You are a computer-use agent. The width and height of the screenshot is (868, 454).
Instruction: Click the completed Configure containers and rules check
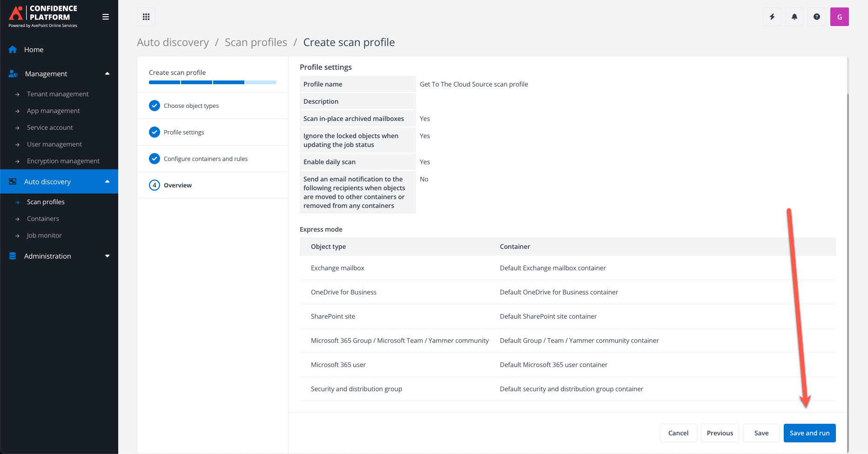(x=155, y=159)
